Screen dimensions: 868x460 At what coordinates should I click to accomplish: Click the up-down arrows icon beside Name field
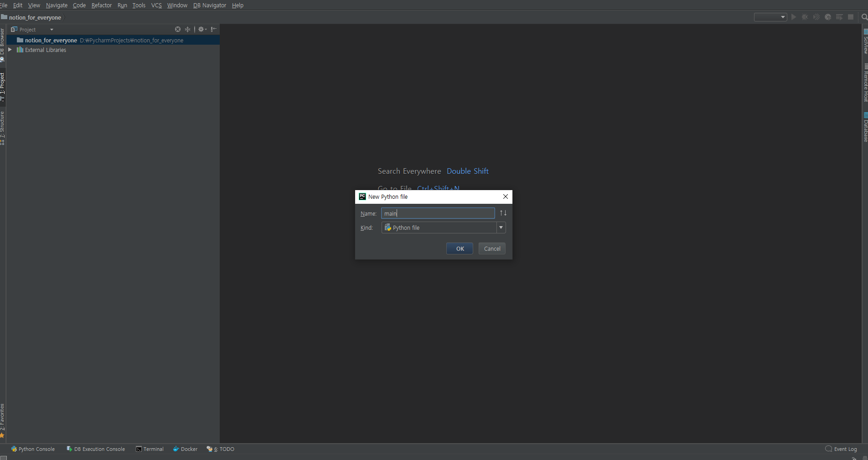(503, 213)
